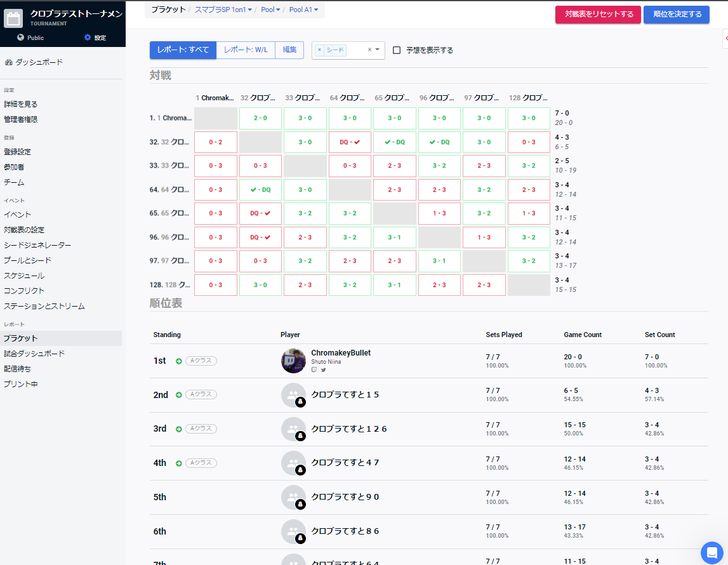Click the green arrow icon next to 2nd
Image resolution: width=728 pixels, height=565 pixels.
[179, 395]
